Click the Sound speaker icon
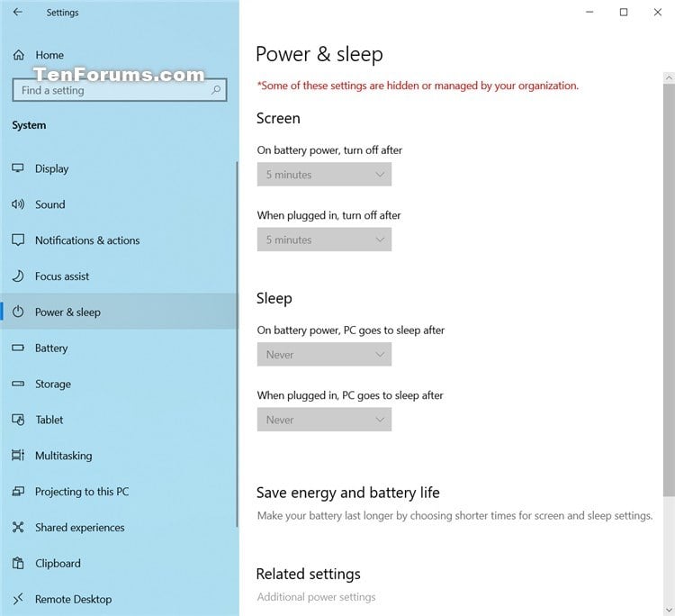The height and width of the screenshot is (616, 675). click(18, 204)
